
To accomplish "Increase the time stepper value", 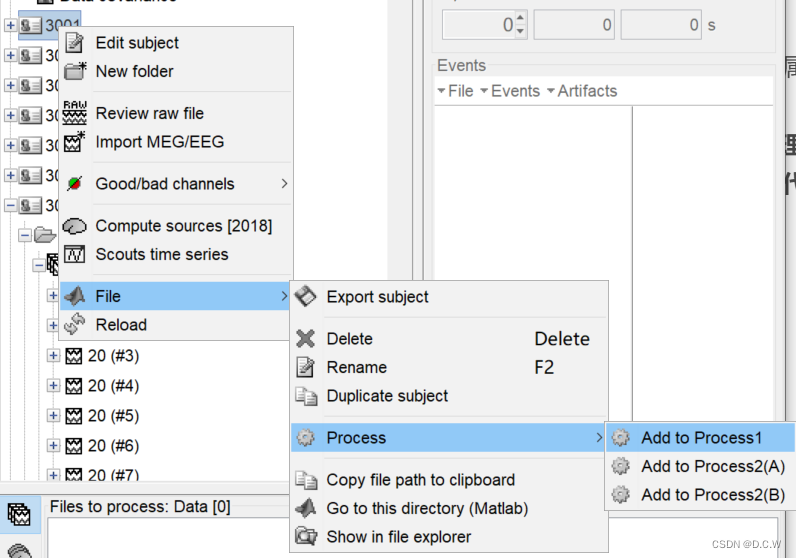I will [520, 19].
